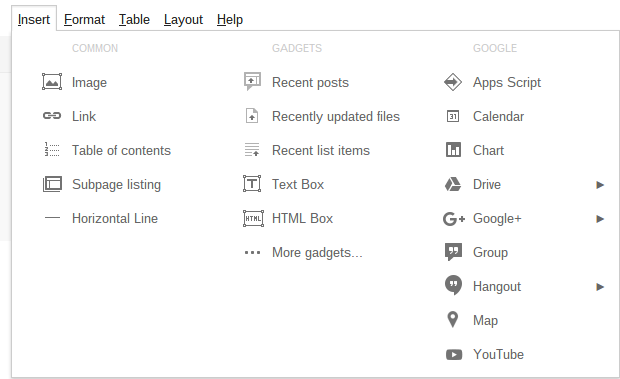This screenshot has width=620, height=379.
Task: Insert a Horizontal Line
Action: click(x=115, y=218)
